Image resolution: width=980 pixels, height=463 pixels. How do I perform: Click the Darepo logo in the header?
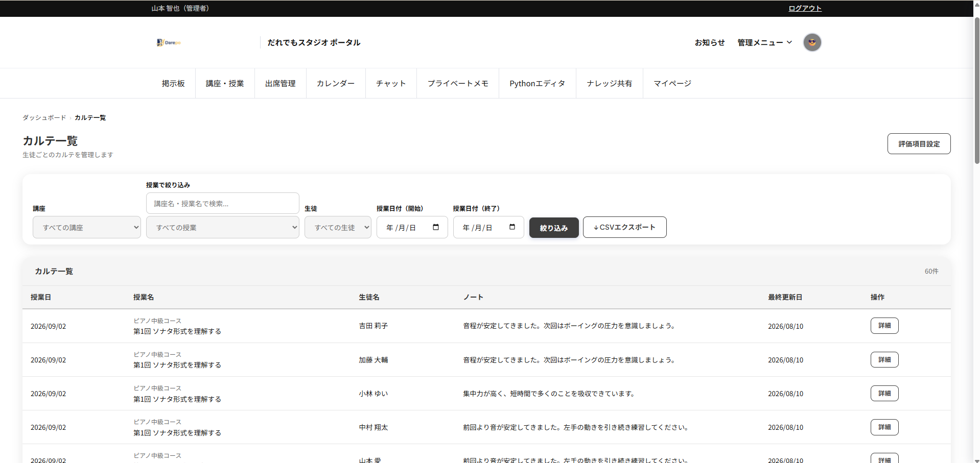tap(169, 42)
